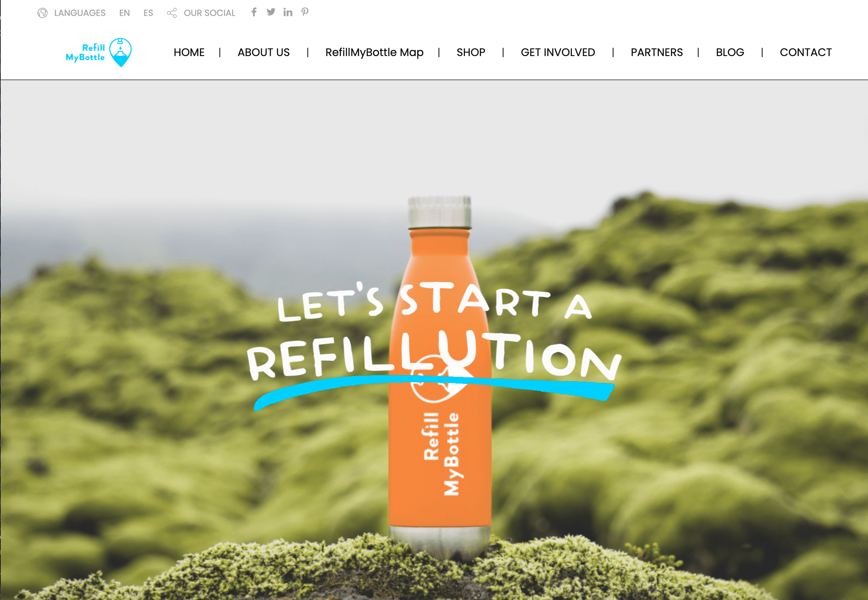Image resolution: width=868 pixels, height=600 pixels.
Task: Switch site language to EN
Action: tap(124, 13)
